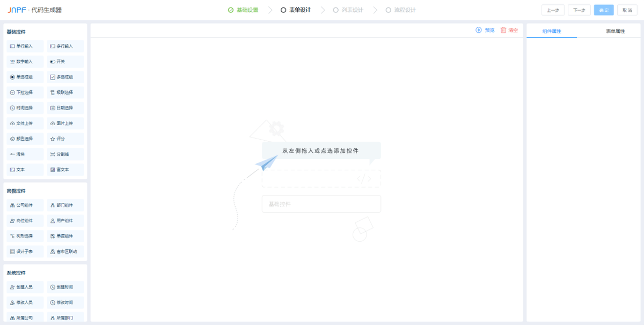Add the 富文本 rich text control
644x325 pixels.
tap(65, 170)
